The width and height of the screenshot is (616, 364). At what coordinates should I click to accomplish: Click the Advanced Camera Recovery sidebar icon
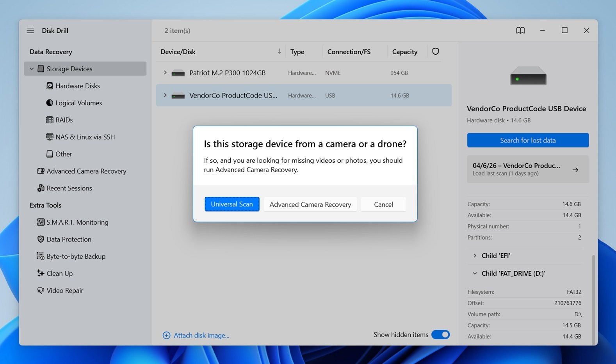coord(41,171)
